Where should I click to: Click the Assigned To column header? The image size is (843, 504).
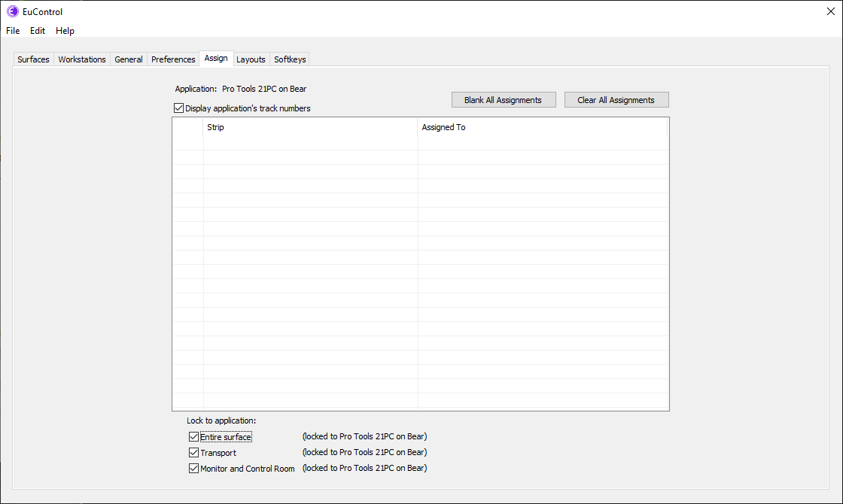point(542,128)
